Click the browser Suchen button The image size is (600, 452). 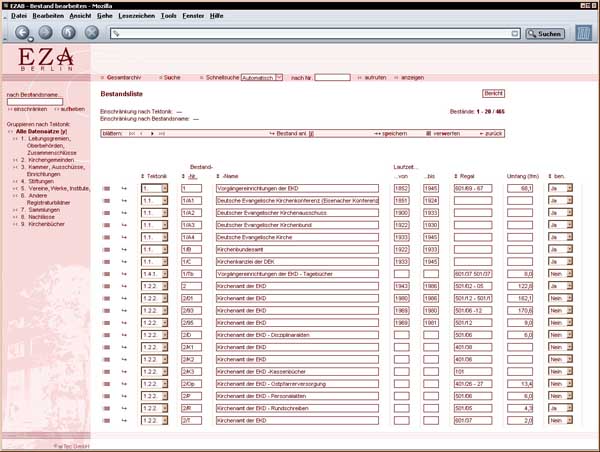(545, 34)
